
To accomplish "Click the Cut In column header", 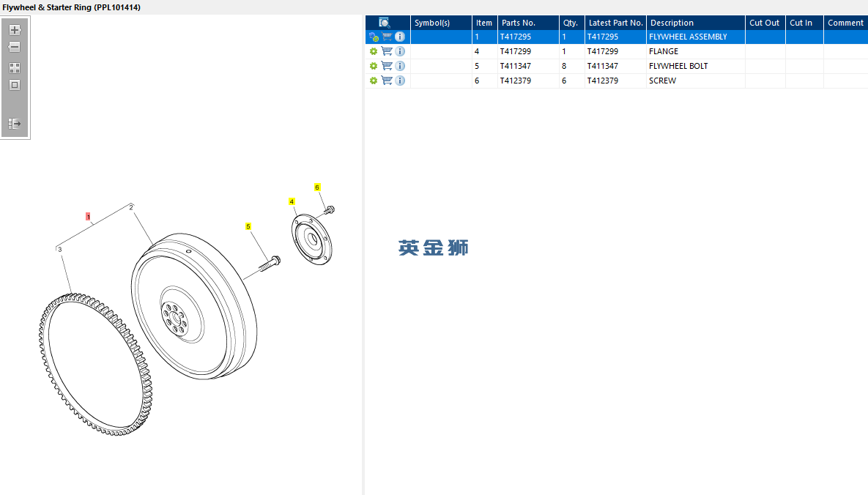I will pyautogui.click(x=804, y=23).
